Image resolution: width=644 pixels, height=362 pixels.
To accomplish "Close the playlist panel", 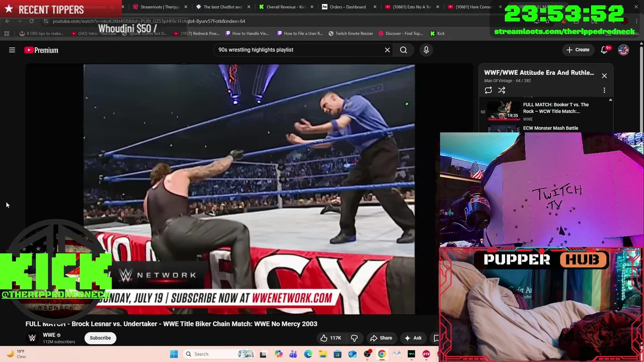I will point(604,76).
